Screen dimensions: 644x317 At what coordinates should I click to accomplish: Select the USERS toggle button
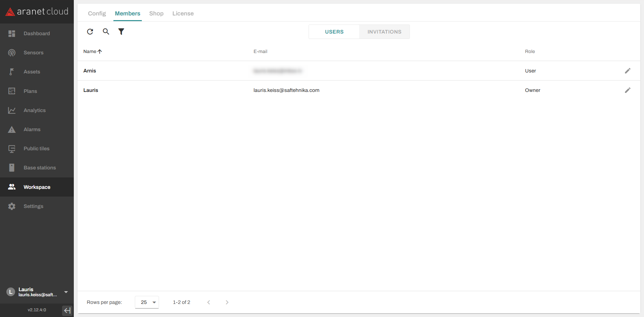click(x=334, y=32)
